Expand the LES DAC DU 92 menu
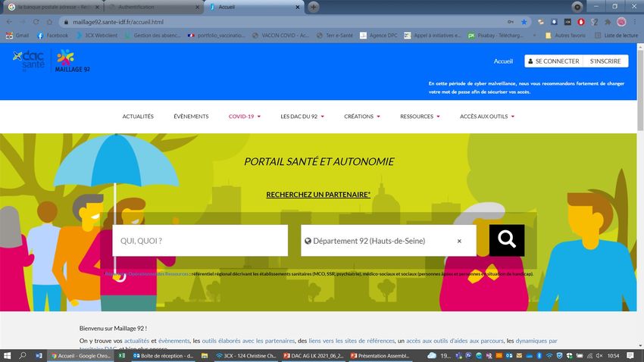This screenshot has height=362, width=644. tap(302, 117)
